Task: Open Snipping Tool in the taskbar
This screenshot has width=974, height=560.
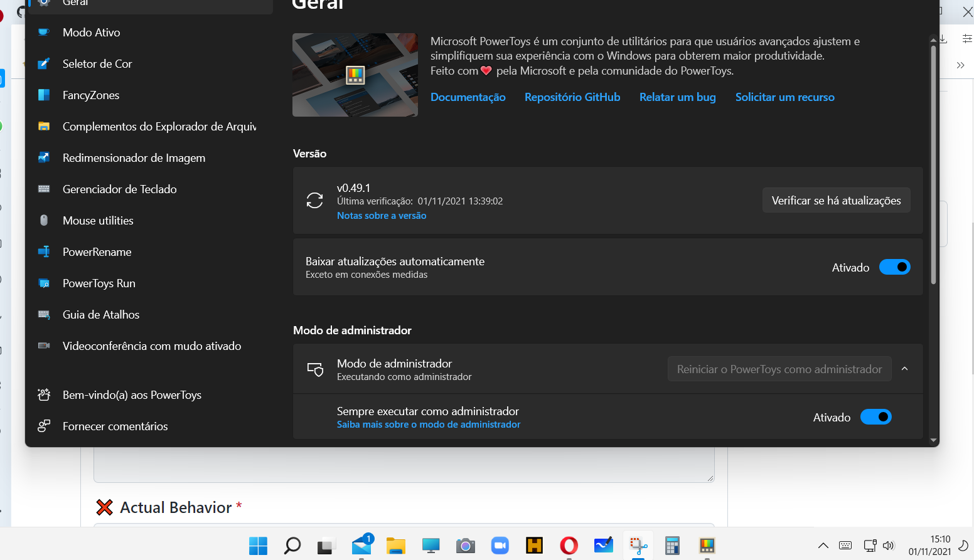Action: [x=638, y=546]
